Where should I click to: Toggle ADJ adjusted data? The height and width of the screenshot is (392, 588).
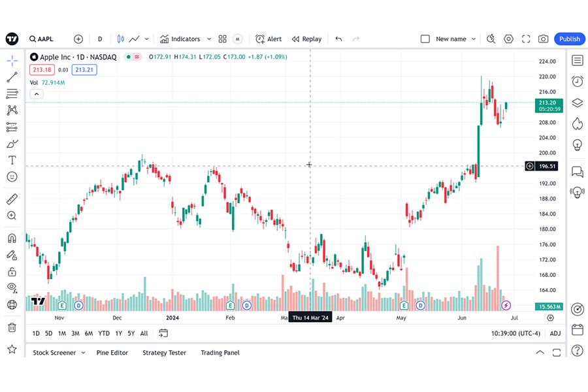point(555,333)
